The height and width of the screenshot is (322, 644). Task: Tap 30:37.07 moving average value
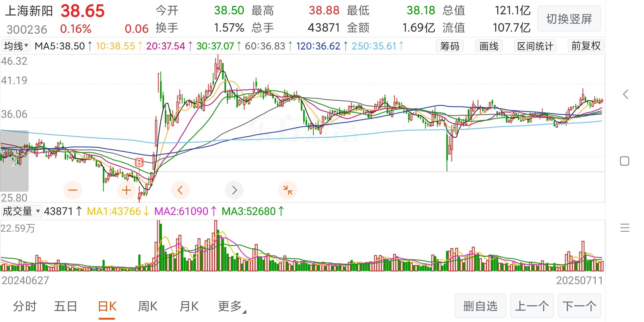tap(215, 46)
